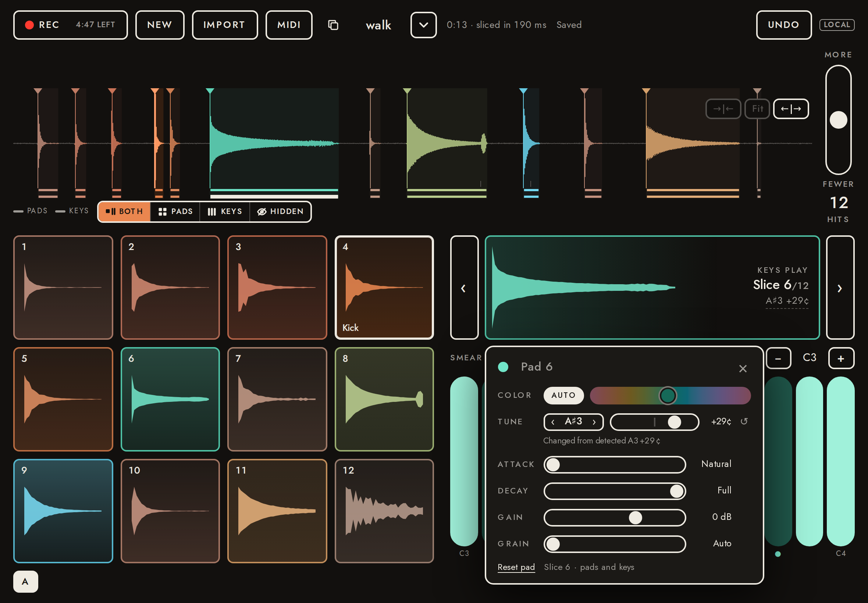868x603 pixels.
Task: Switch to KEYS view mode
Action: coord(225,211)
